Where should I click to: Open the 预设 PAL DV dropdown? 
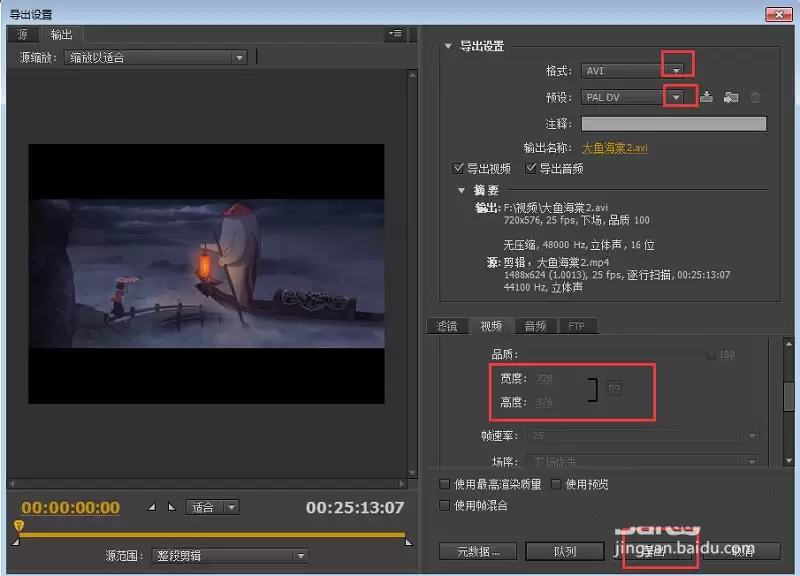[x=633, y=97]
